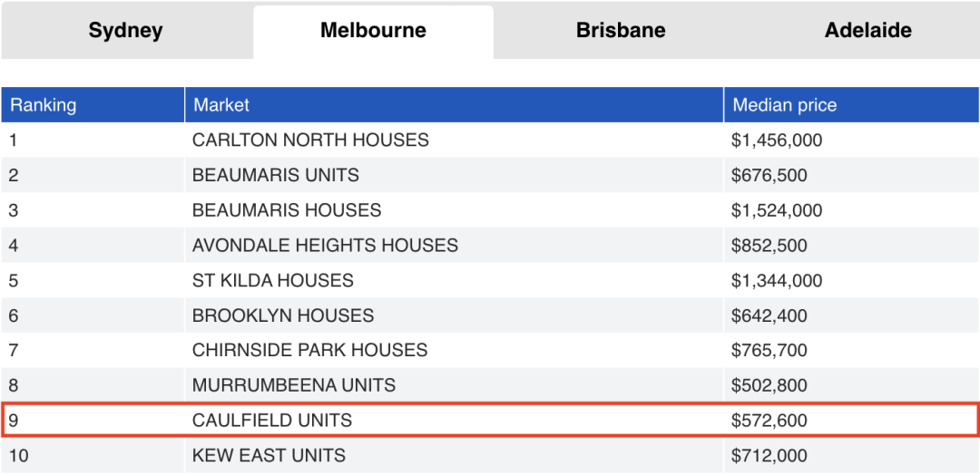Select the Carlton North Houses row
The width and height of the screenshot is (980, 475).
tap(310, 141)
